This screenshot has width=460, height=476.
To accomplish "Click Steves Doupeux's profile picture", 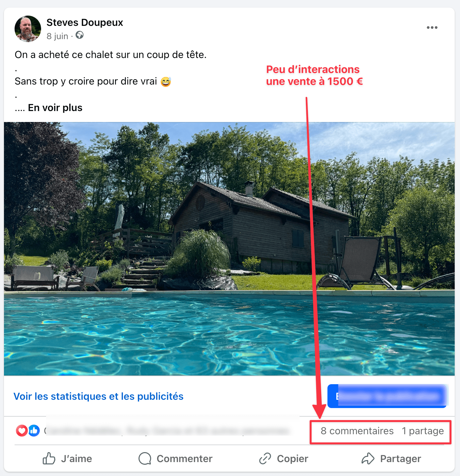I will (x=28, y=29).
